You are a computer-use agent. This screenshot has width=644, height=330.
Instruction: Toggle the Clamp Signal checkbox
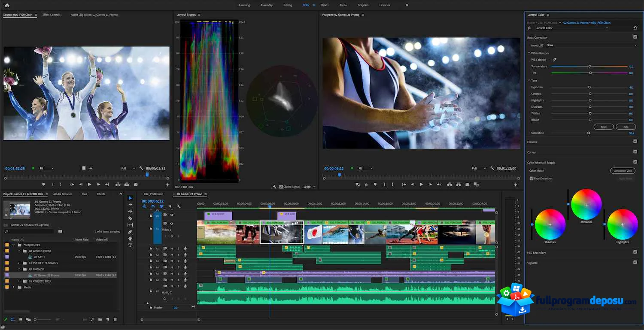click(x=281, y=187)
